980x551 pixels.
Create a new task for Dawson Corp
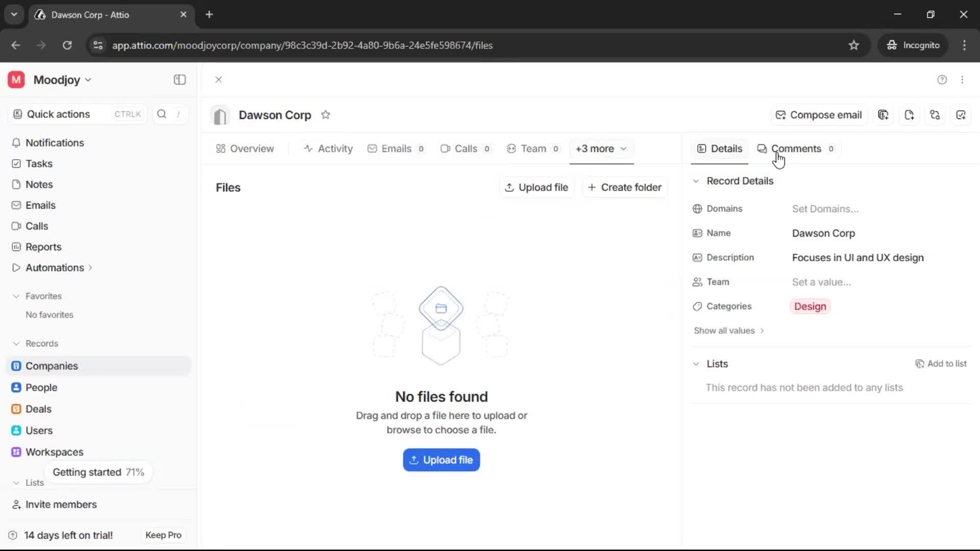(962, 115)
